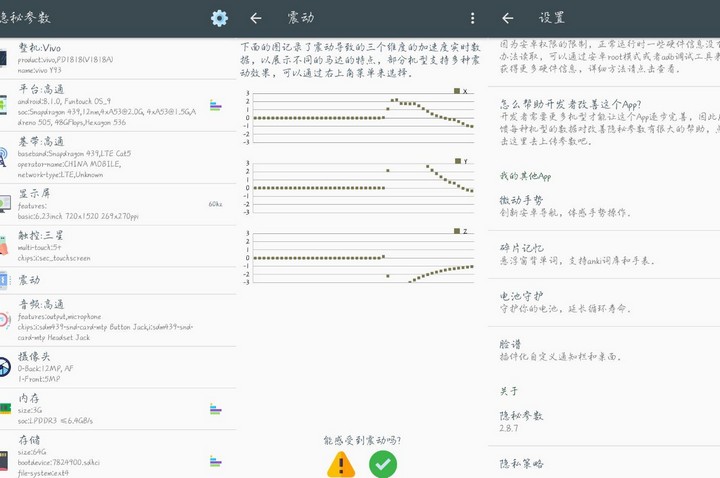Open the 电池守护 app link
This screenshot has height=478, width=720.
coord(600,302)
